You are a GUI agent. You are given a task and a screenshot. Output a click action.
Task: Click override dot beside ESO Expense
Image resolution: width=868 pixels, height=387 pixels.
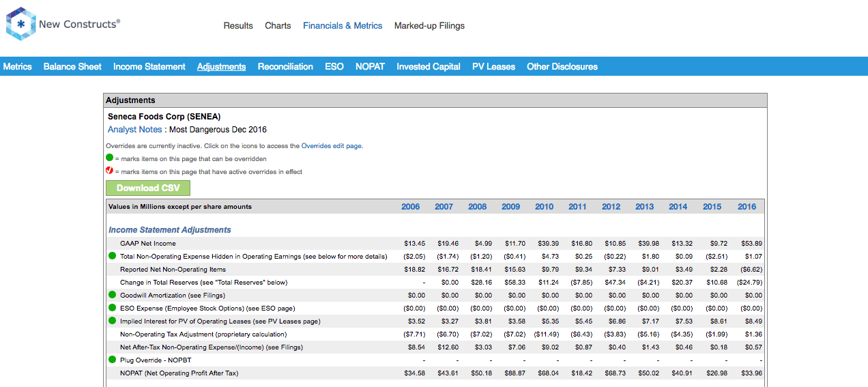(112, 308)
